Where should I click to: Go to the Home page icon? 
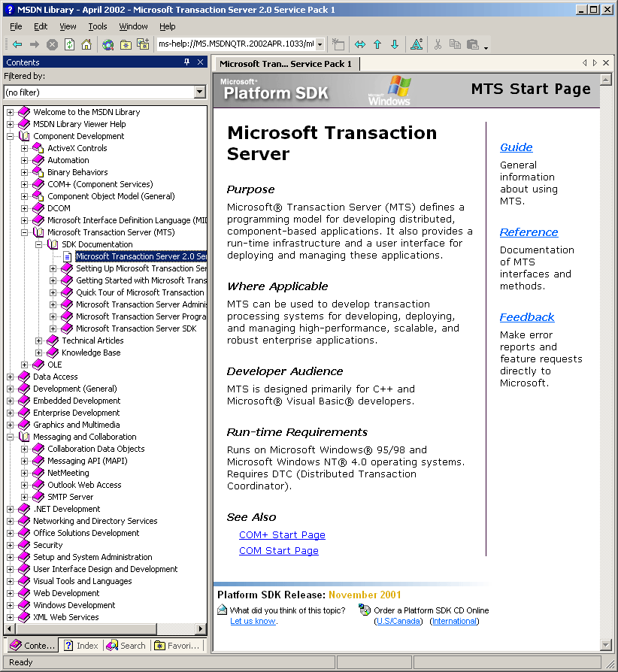coord(86,44)
